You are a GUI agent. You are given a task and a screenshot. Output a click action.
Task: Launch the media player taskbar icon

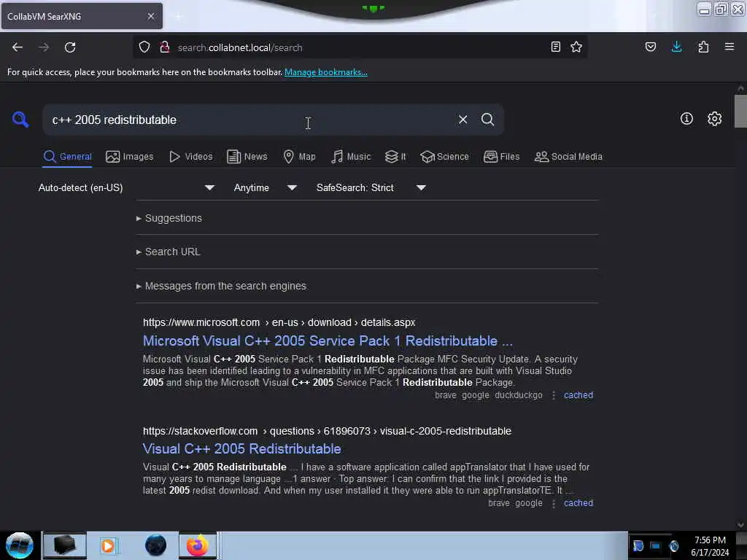tap(108, 545)
